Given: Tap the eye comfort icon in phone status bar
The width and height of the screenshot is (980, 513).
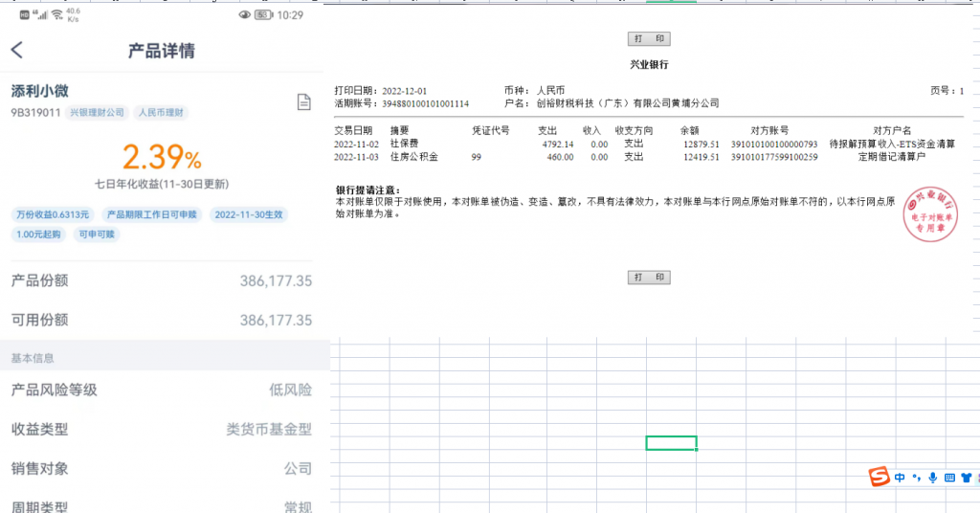Looking at the screenshot, I should 244,15.
